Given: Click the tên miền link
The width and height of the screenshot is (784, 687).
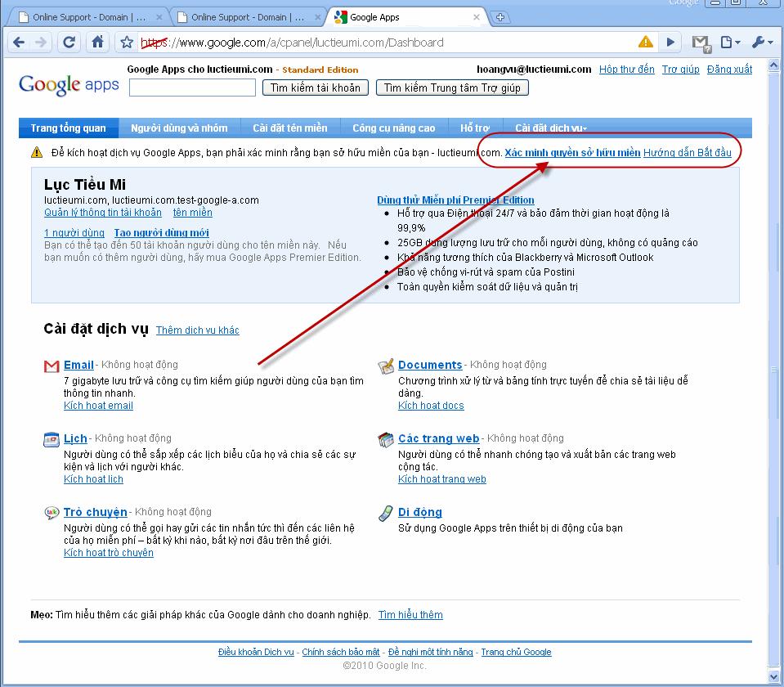Looking at the screenshot, I should click(192, 213).
